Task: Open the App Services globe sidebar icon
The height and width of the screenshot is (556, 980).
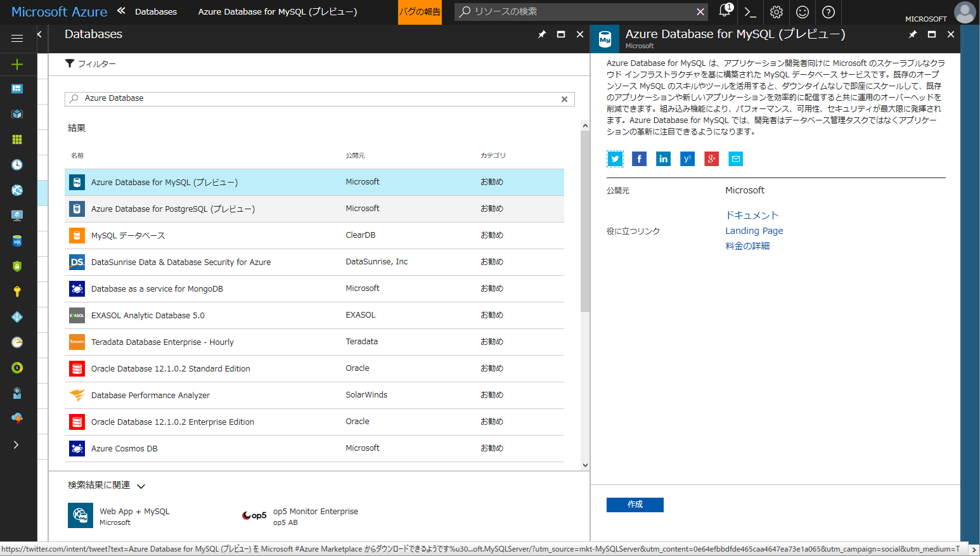Action: click(17, 190)
